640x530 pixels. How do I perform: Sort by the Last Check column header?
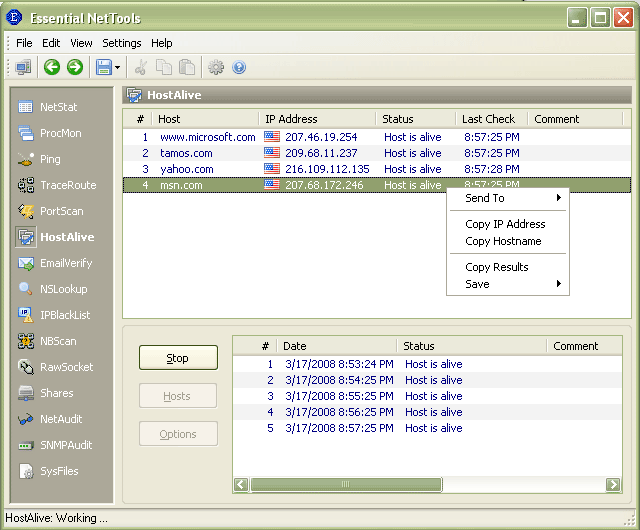coord(492,119)
